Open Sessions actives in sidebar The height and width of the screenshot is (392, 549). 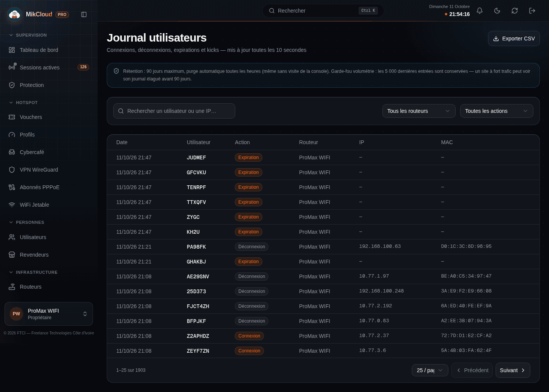point(49,67)
